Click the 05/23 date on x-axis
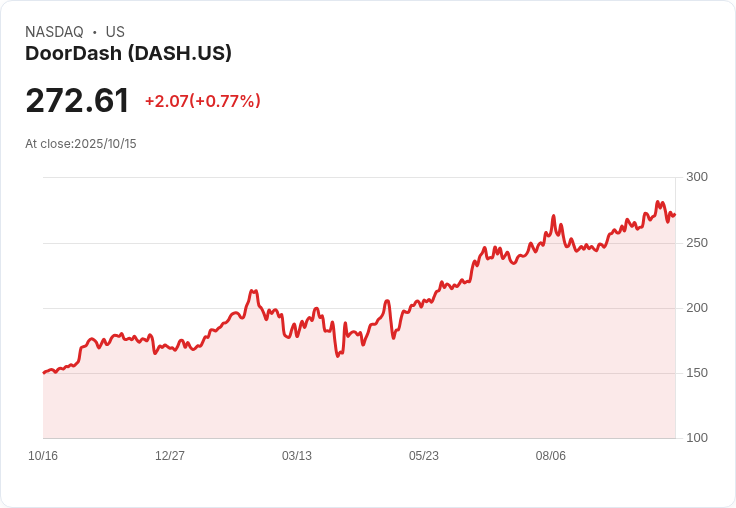 pyautogui.click(x=424, y=456)
